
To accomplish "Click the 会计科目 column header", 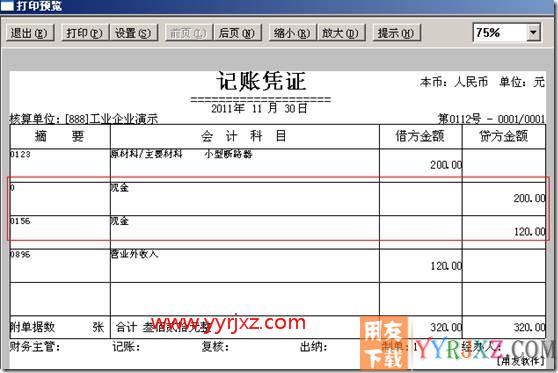I will coord(244,136).
